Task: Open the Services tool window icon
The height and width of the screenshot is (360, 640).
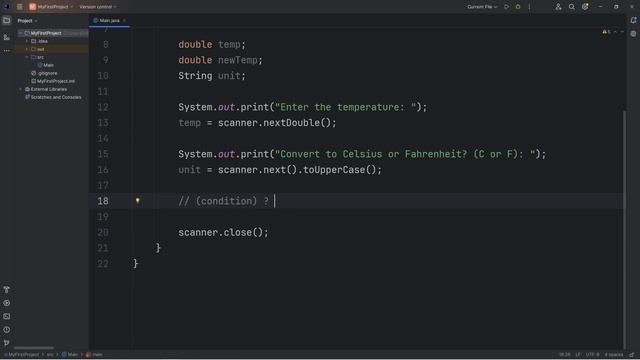Action: coord(7,303)
